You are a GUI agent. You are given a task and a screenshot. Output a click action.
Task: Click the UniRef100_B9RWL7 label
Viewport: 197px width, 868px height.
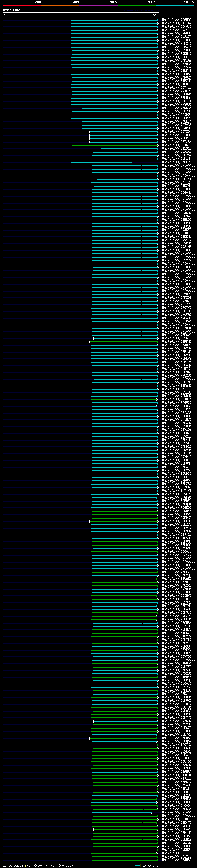[177, 54]
